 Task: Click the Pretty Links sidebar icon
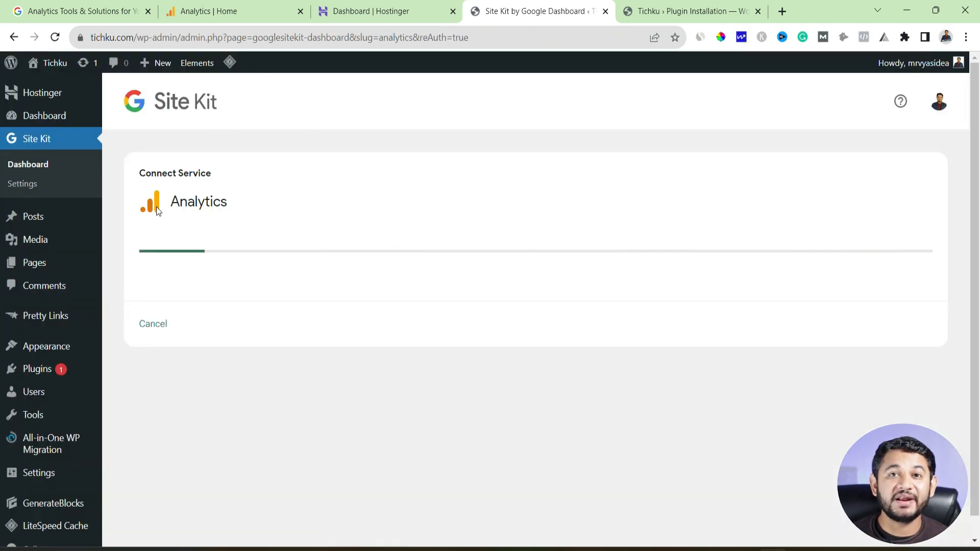pyautogui.click(x=10, y=315)
